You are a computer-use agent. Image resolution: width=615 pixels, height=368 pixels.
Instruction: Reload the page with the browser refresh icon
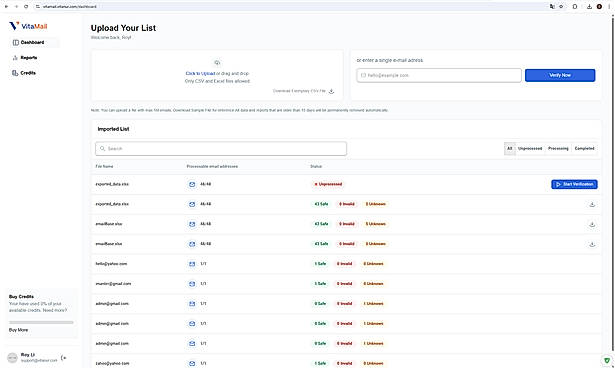tap(26, 7)
